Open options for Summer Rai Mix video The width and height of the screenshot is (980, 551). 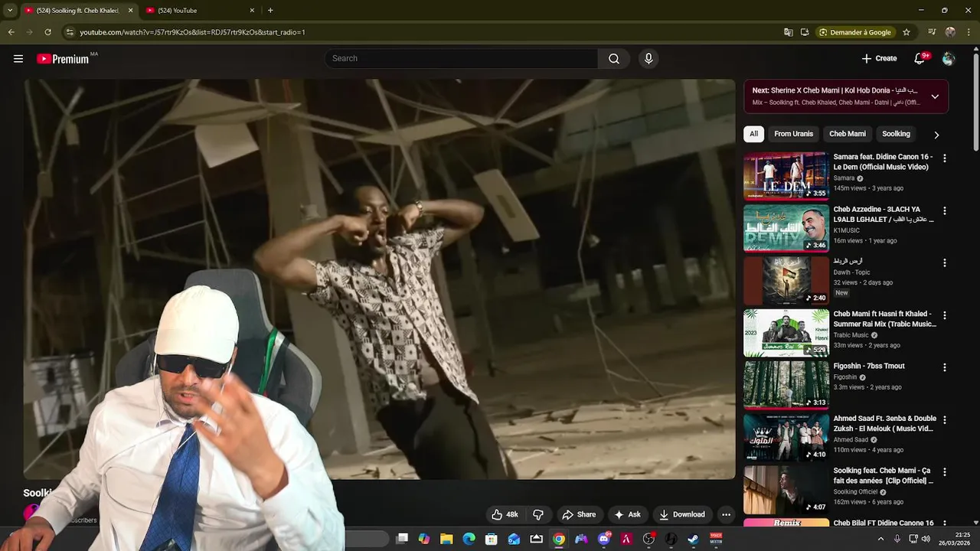coord(944,315)
